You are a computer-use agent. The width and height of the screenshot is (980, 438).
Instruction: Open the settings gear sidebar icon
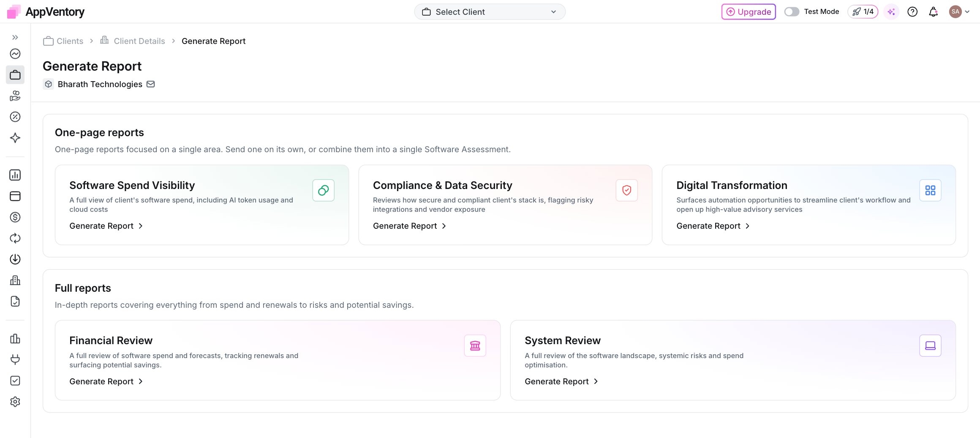coord(15,402)
